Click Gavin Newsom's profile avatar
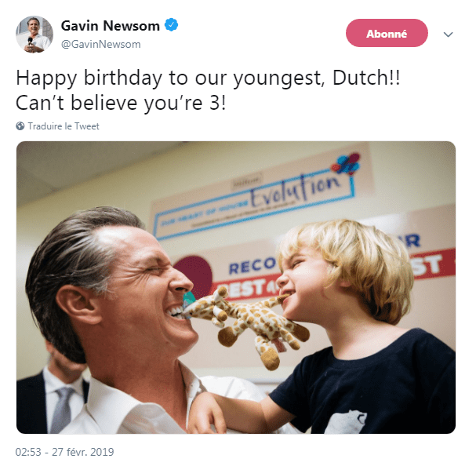This screenshot has width=476, height=466. [x=34, y=35]
